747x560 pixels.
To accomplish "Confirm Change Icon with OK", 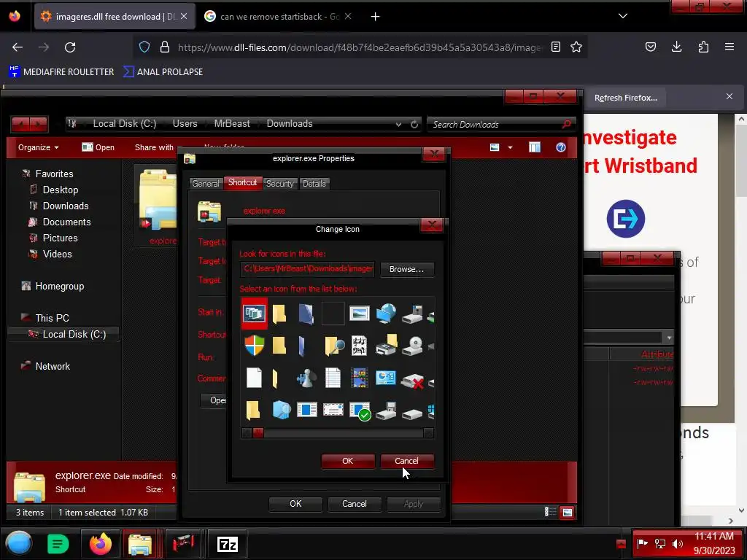I will 348,461.
